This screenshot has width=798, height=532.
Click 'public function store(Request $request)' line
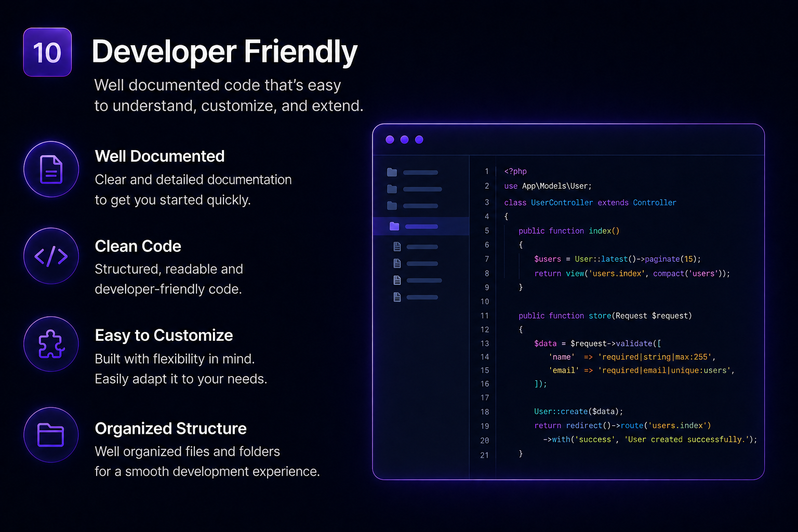tap(605, 315)
